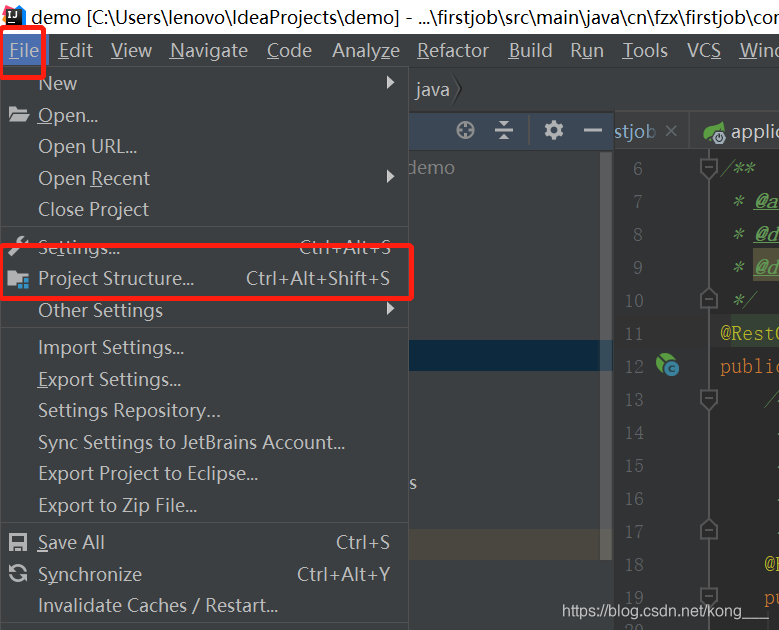The height and width of the screenshot is (630, 779).
Task: Open the Build menu
Action: click(530, 51)
